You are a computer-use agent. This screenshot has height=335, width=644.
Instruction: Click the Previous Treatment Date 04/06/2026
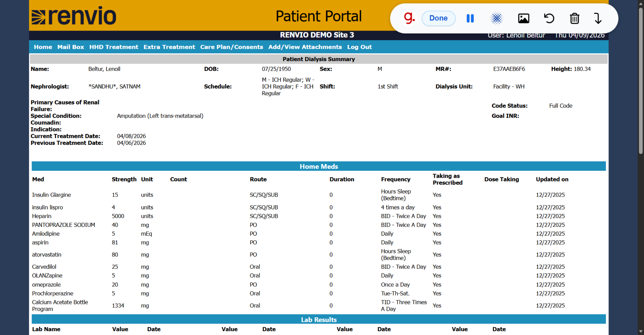point(131,143)
